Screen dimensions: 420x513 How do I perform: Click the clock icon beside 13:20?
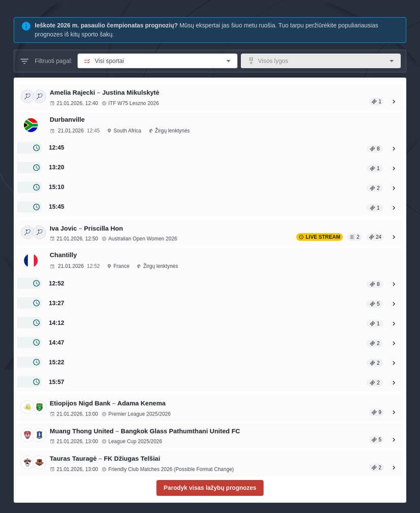(x=37, y=168)
